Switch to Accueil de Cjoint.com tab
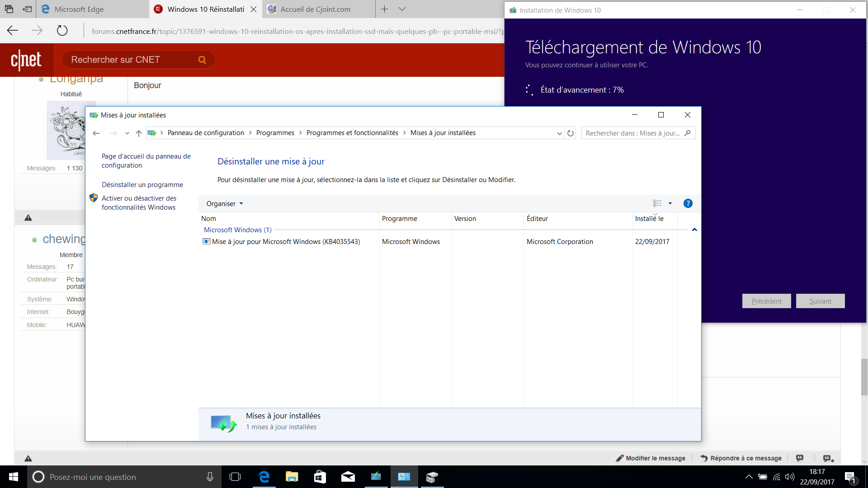Viewport: 868px width, 488px height. point(319,9)
